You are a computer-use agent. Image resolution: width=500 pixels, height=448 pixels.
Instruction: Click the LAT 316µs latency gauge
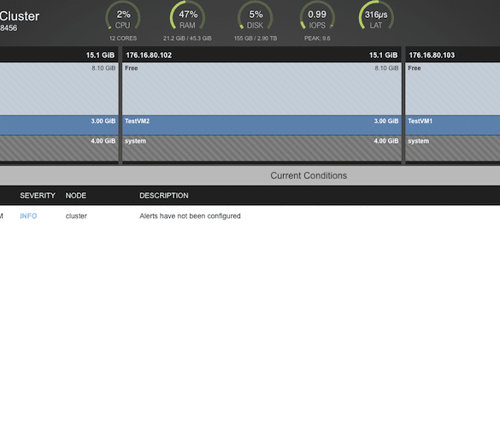(376, 16)
